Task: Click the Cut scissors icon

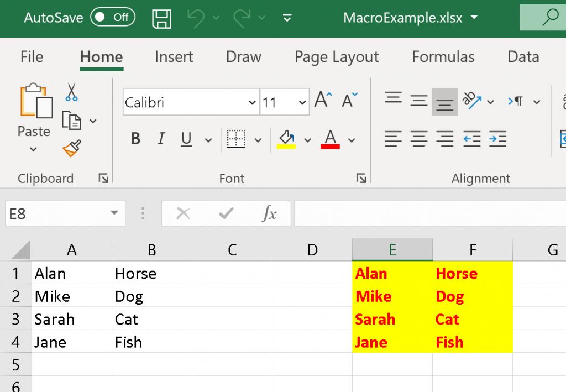Action: [x=71, y=92]
